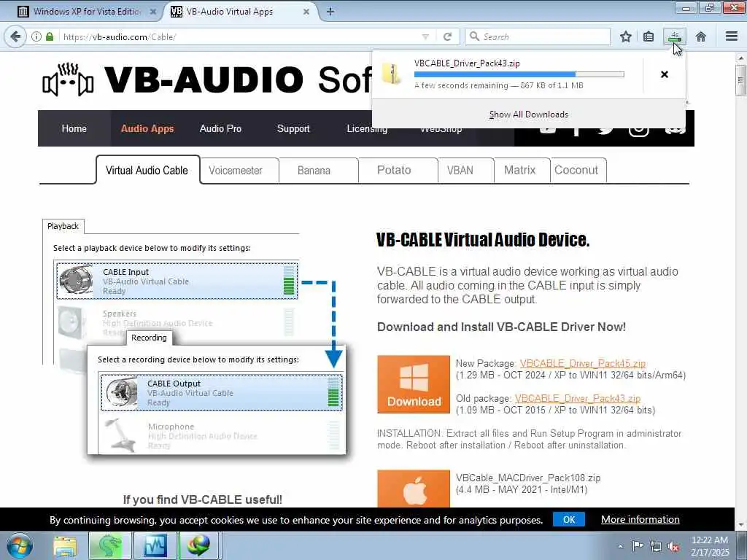Open the hamburger menu

[732, 36]
